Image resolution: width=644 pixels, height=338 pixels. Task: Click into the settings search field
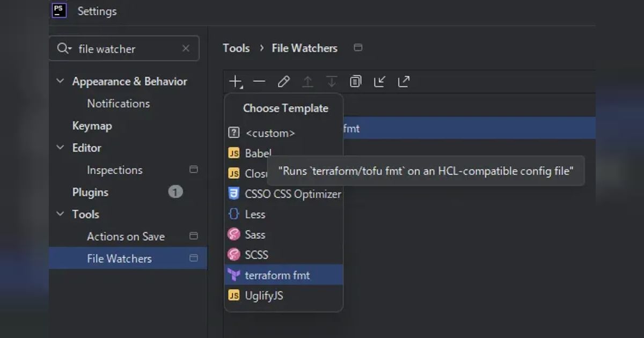click(128, 49)
